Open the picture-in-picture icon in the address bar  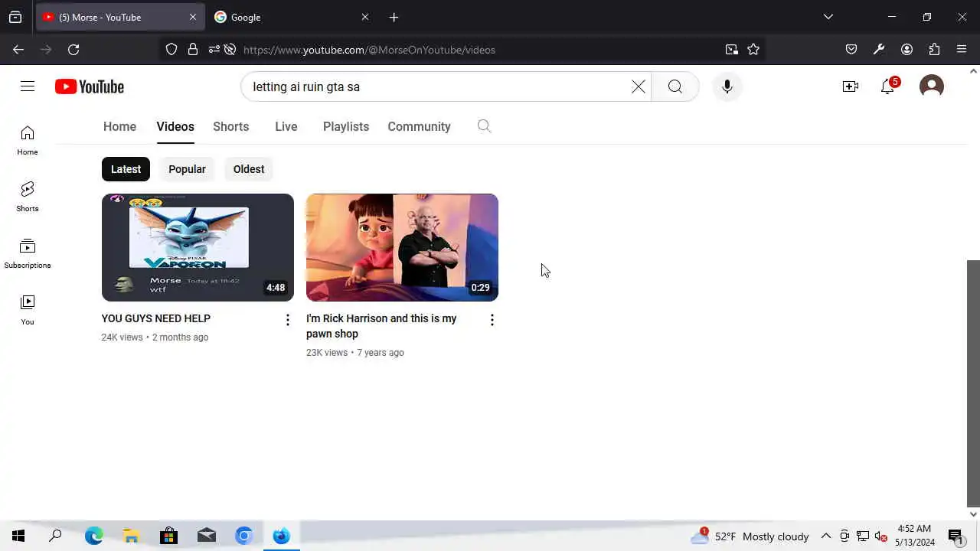point(732,50)
